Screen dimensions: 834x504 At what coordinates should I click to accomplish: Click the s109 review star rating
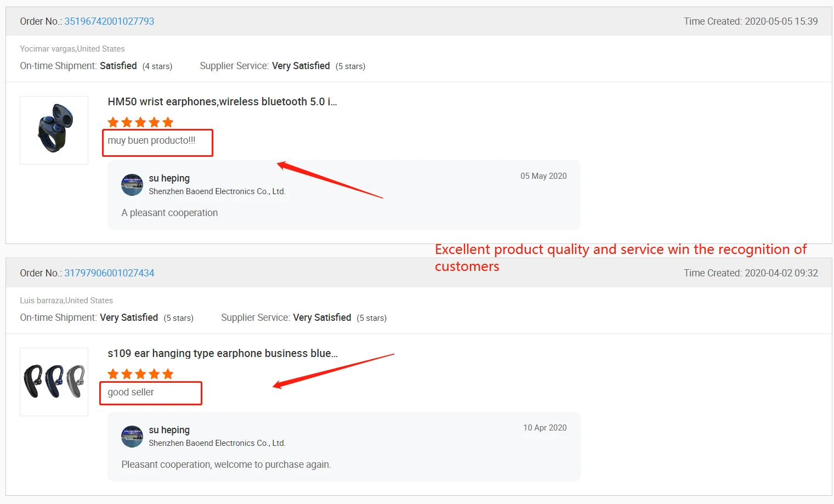pyautogui.click(x=140, y=374)
